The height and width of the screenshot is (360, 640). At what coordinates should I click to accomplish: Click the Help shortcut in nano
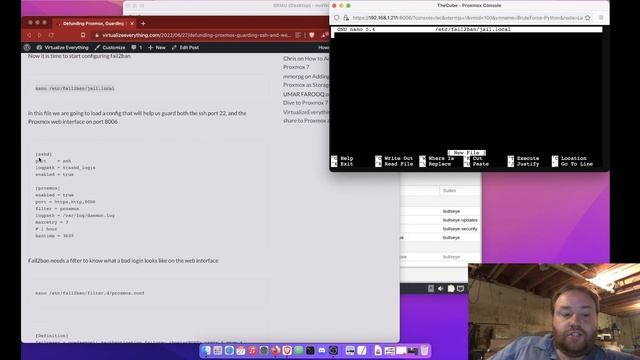click(342, 158)
